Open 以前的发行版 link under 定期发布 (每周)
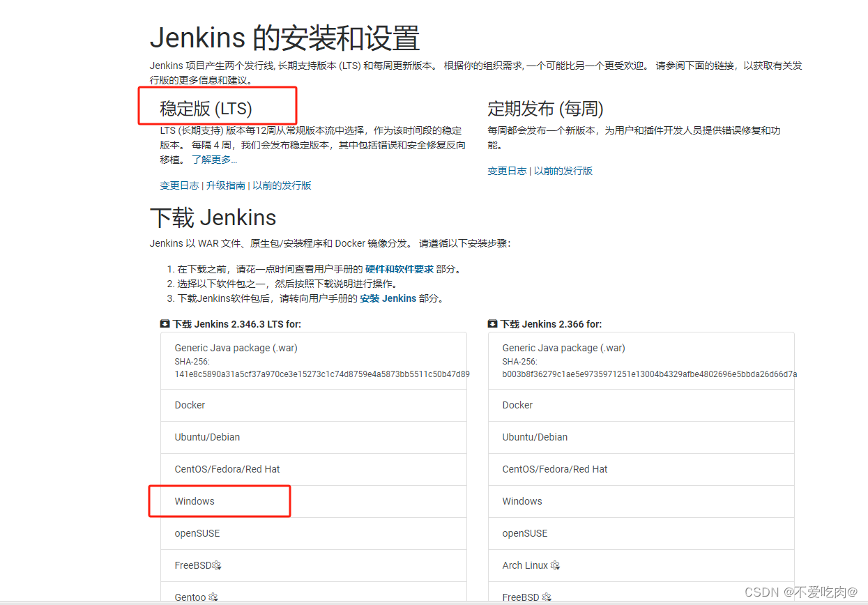868x605 pixels. [x=563, y=171]
